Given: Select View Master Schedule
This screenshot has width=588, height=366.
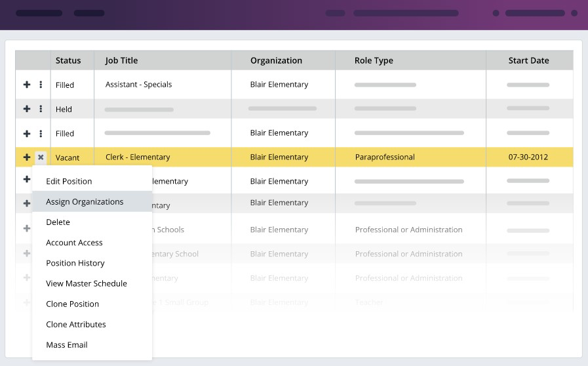Looking at the screenshot, I should [87, 283].
